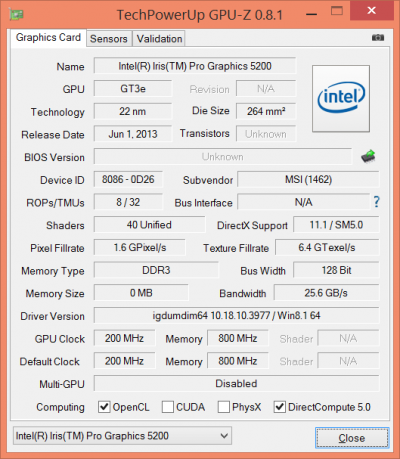Click the Device ID field
This screenshot has width=400, height=459.
click(128, 179)
